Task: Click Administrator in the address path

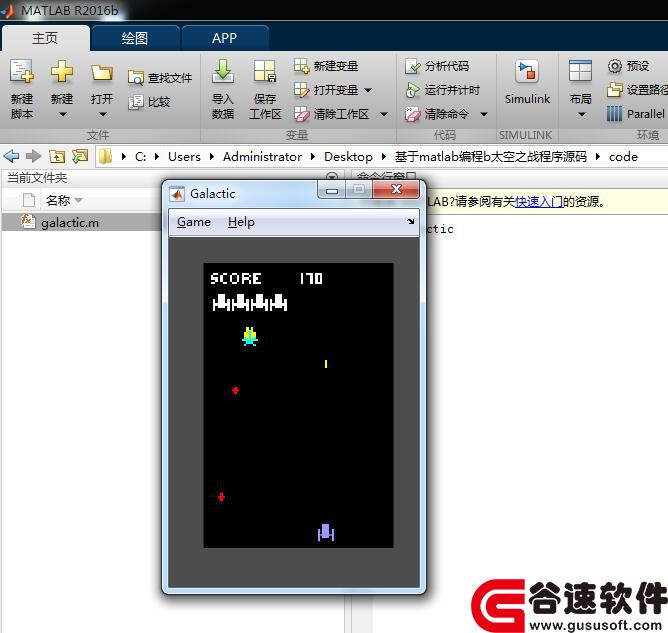Action: tap(262, 157)
